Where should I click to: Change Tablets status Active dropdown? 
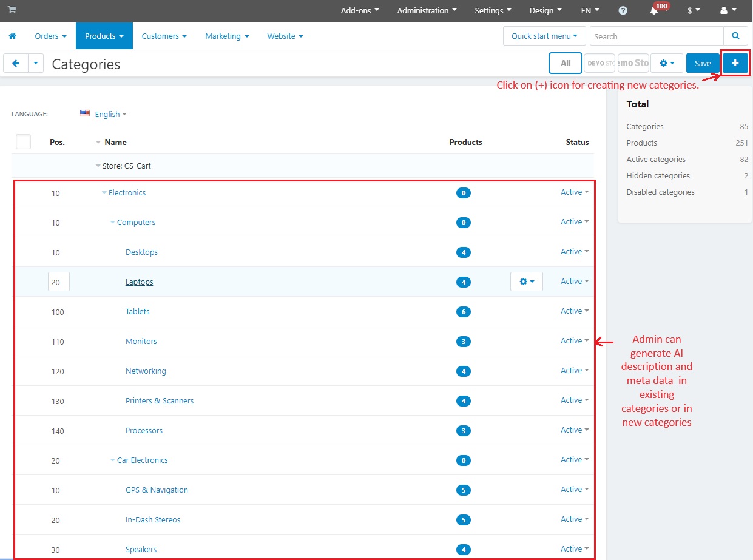coord(575,311)
